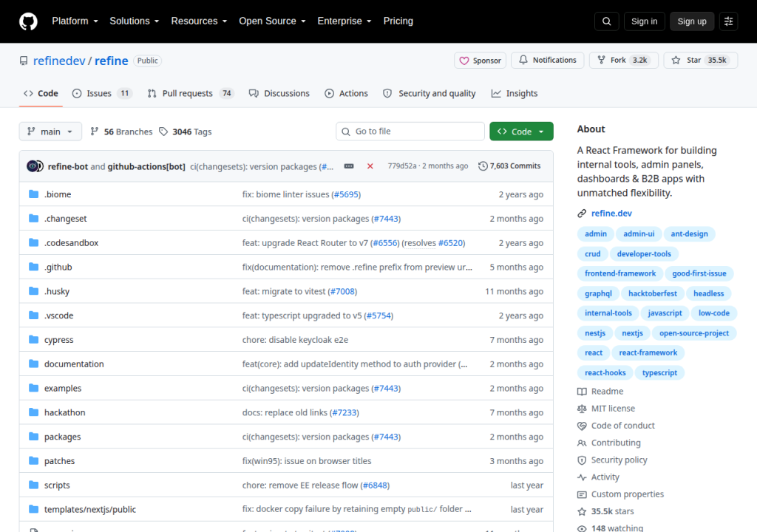757x532 pixels.
Task: Click the typescript topic tag
Action: tap(659, 372)
